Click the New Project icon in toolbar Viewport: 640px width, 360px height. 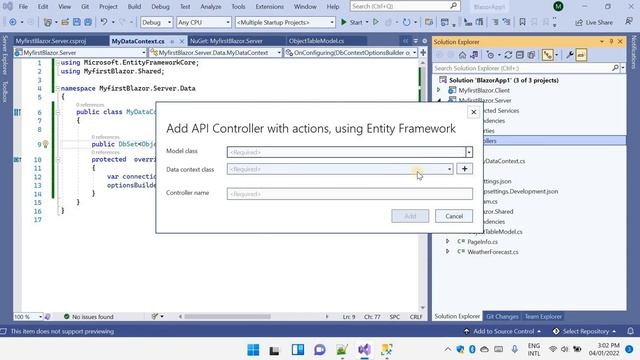coord(48,22)
